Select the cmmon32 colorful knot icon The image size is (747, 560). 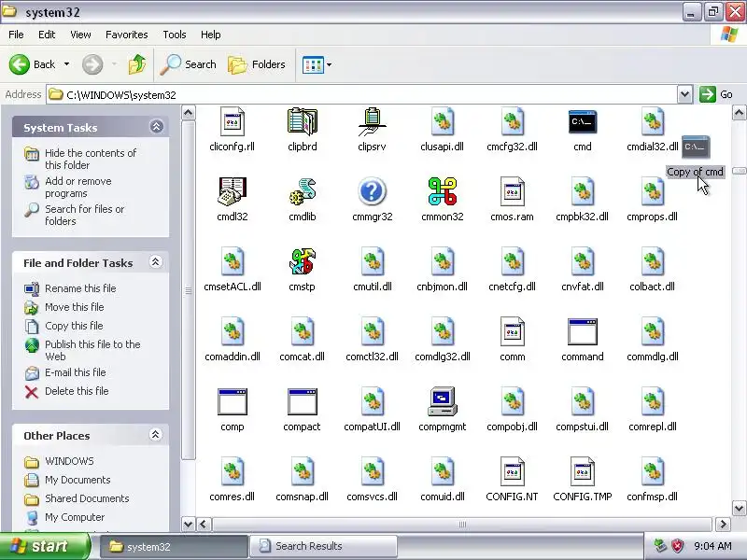(442, 191)
